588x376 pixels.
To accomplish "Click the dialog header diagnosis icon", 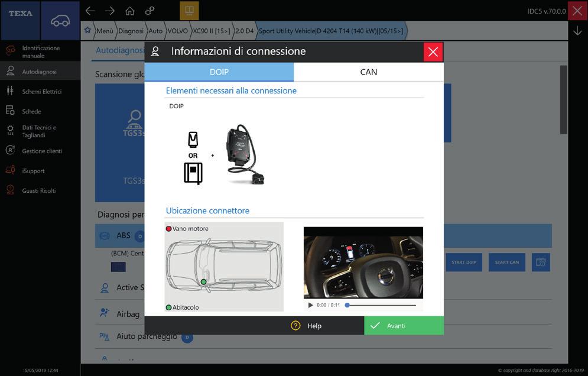I will [x=155, y=51].
